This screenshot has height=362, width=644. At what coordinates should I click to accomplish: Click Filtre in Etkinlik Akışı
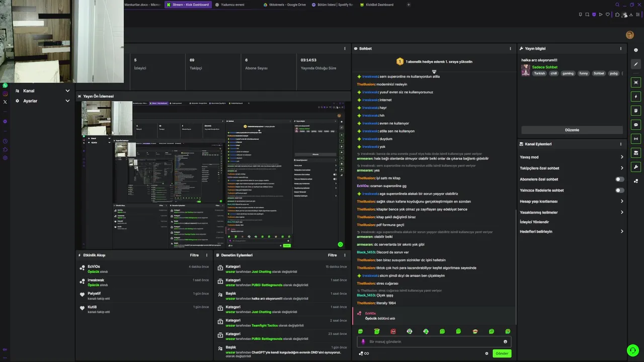tap(194, 255)
